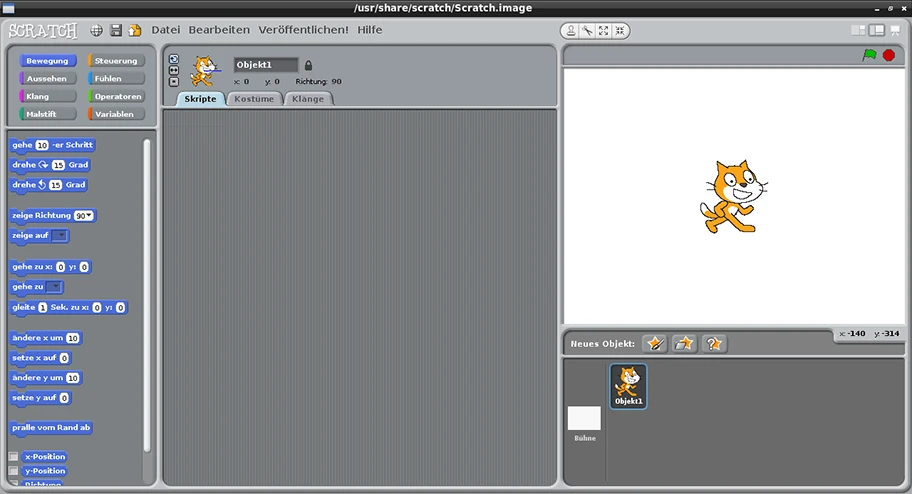Toggle the y-Position checkbox

coord(13,471)
